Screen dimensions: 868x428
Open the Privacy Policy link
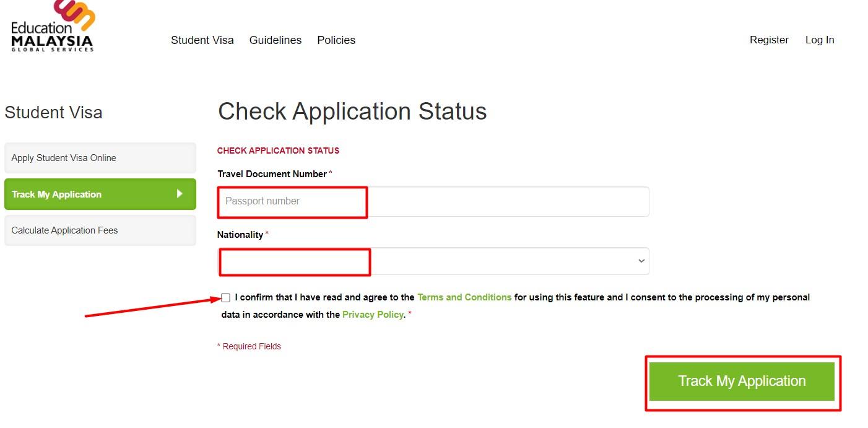373,315
